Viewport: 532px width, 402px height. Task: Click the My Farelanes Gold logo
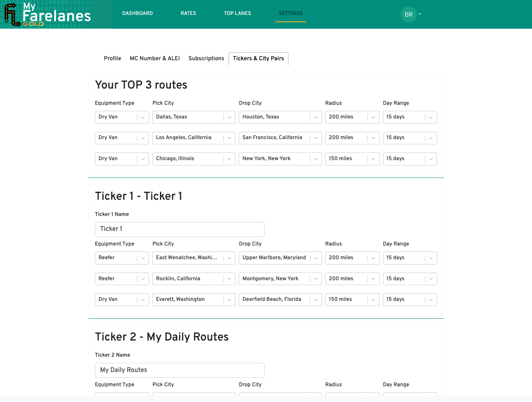(48, 15)
